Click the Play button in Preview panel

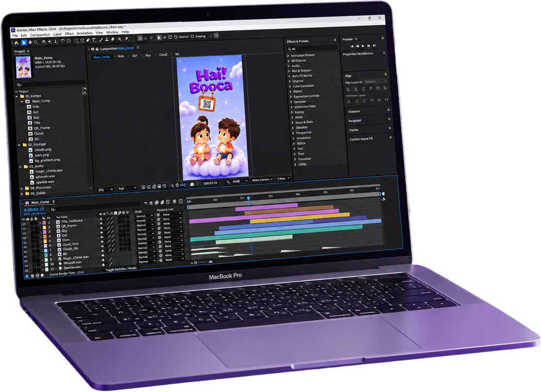tap(363, 46)
